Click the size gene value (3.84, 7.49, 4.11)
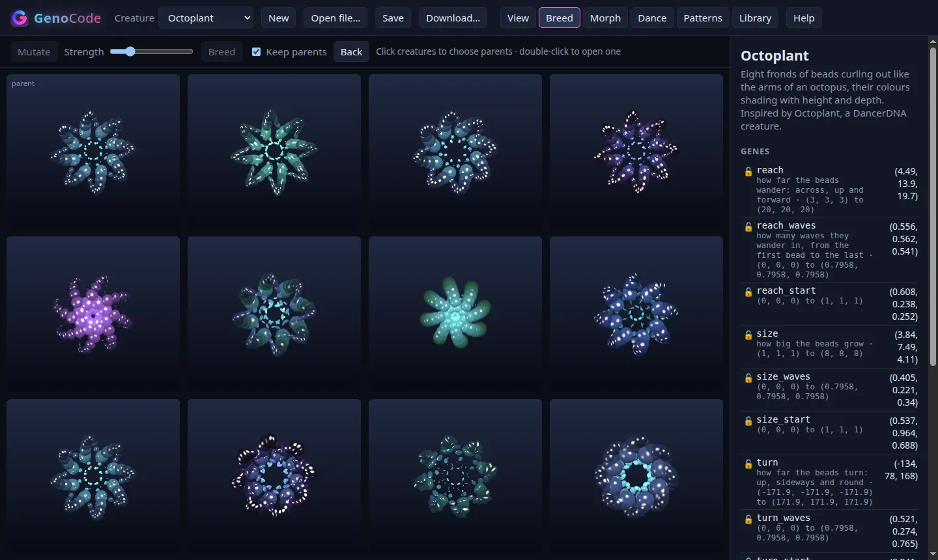 point(905,347)
